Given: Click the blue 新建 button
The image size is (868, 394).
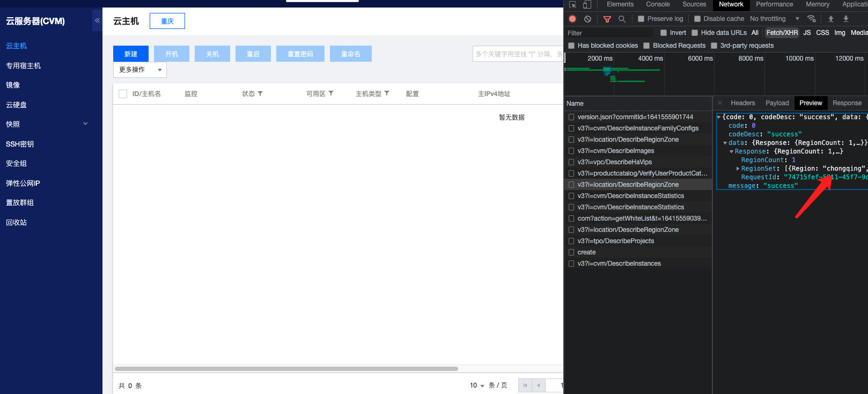Looking at the screenshot, I should pos(131,54).
